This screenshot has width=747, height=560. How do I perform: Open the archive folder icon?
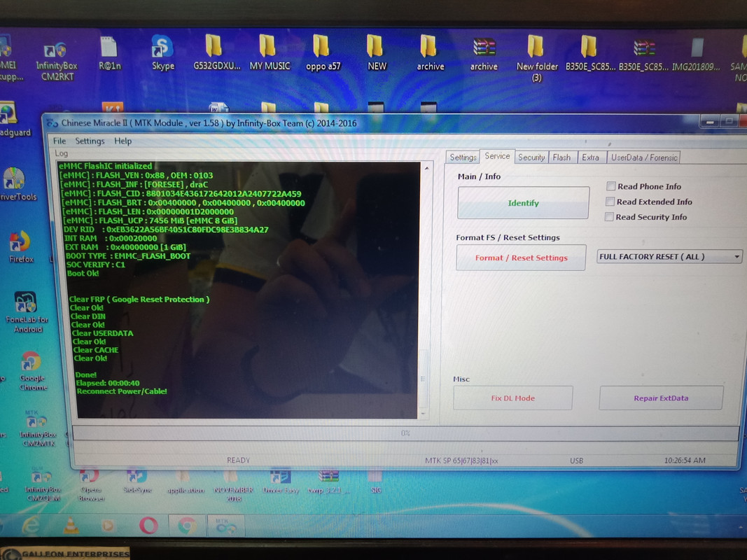[430, 52]
